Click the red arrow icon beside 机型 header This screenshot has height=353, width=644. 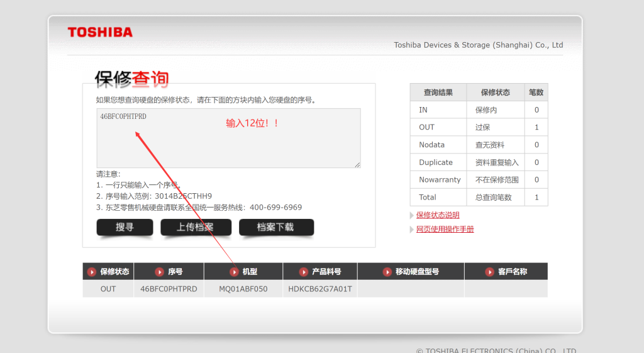click(234, 272)
